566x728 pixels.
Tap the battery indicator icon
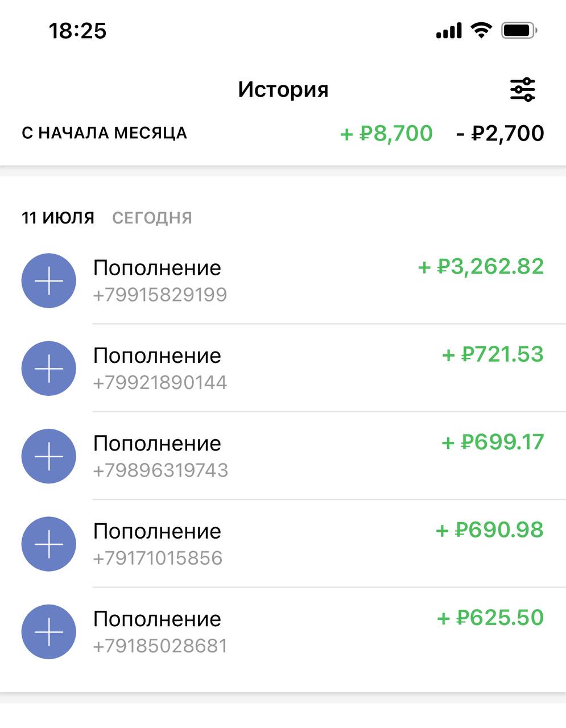pos(519,30)
